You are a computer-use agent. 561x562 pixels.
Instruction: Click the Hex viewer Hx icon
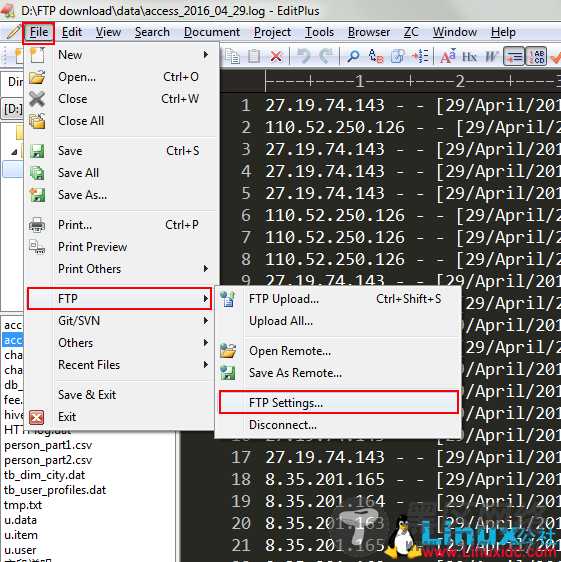tap(469, 57)
